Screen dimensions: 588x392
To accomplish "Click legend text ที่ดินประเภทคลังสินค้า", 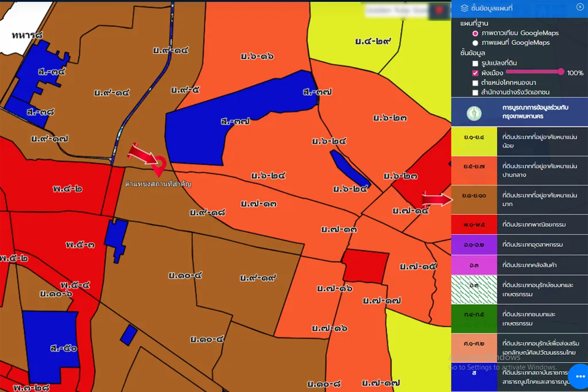I will (529, 265).
